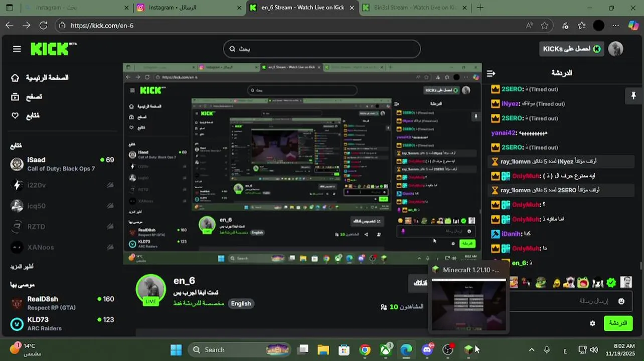Click the Kick search field

click(321, 49)
